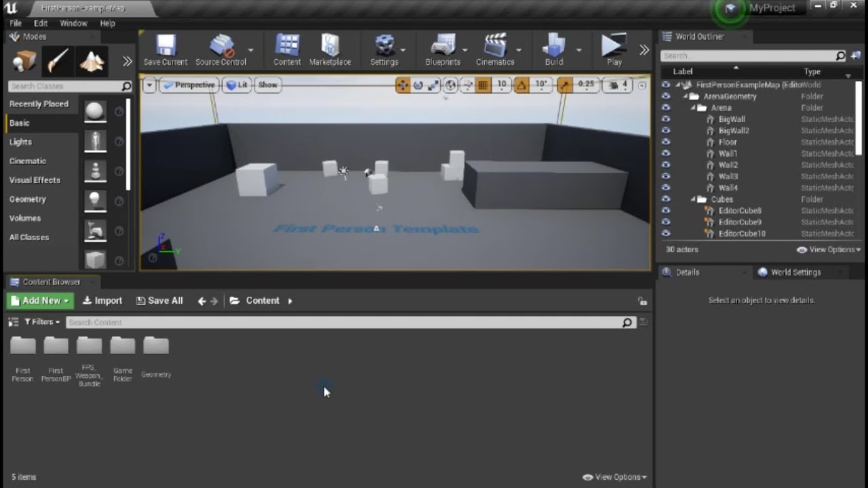Viewport: 868px width, 488px height.
Task: Toggle visibility of Floor actor
Action: click(x=666, y=142)
